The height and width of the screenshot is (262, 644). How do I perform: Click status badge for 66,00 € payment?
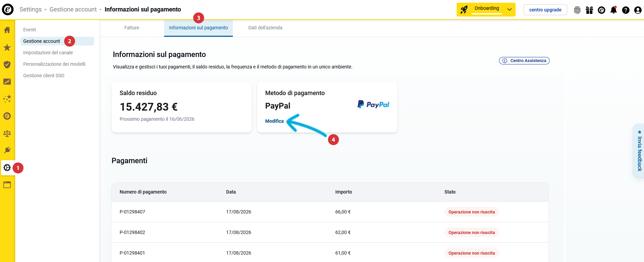pyautogui.click(x=472, y=212)
